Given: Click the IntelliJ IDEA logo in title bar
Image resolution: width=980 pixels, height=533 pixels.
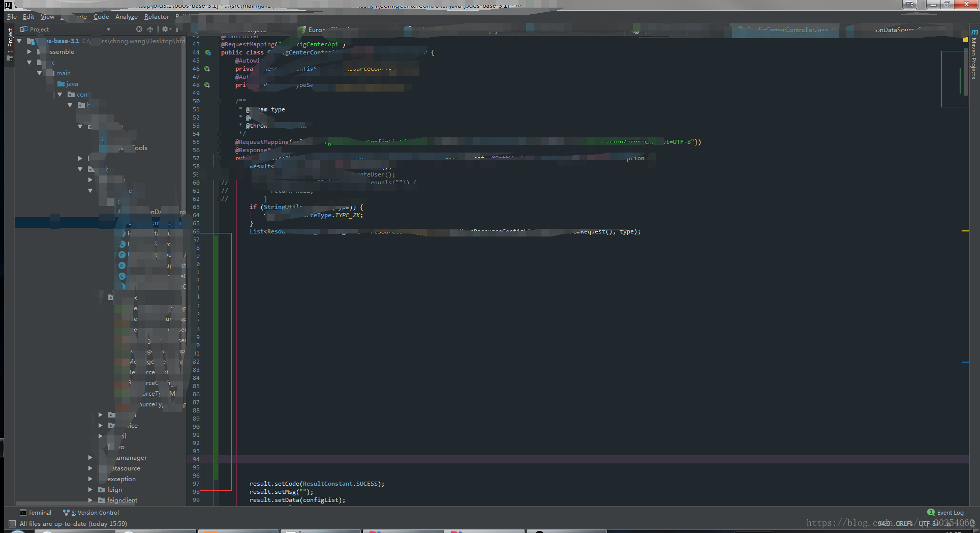Looking at the screenshot, I should 8,5.
